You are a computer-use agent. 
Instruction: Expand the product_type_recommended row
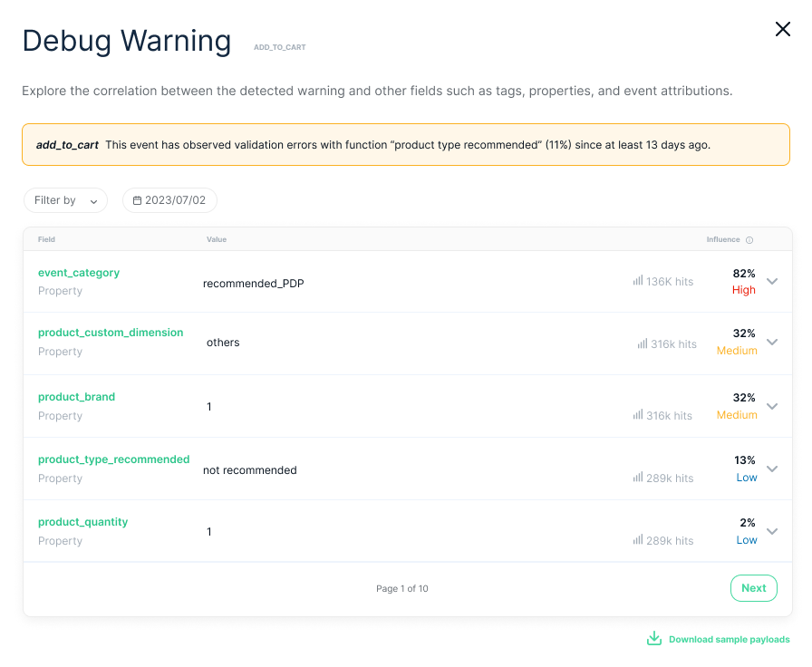coord(772,469)
